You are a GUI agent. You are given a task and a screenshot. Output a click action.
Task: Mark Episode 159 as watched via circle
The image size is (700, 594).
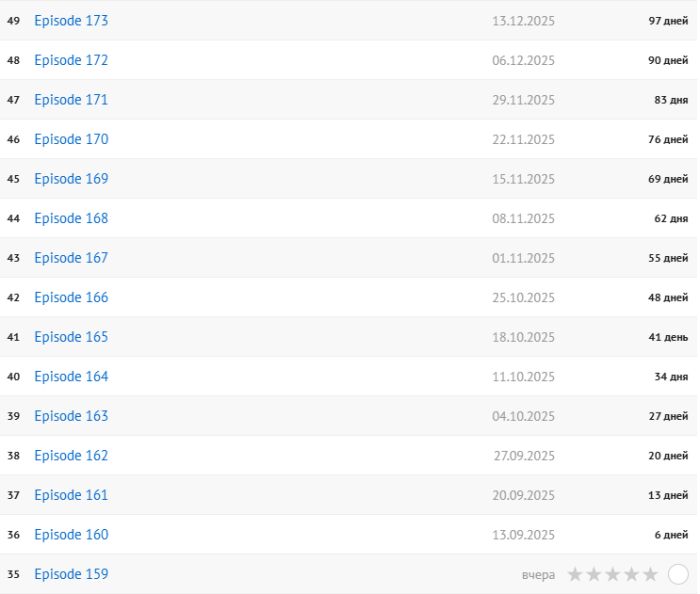click(x=678, y=574)
